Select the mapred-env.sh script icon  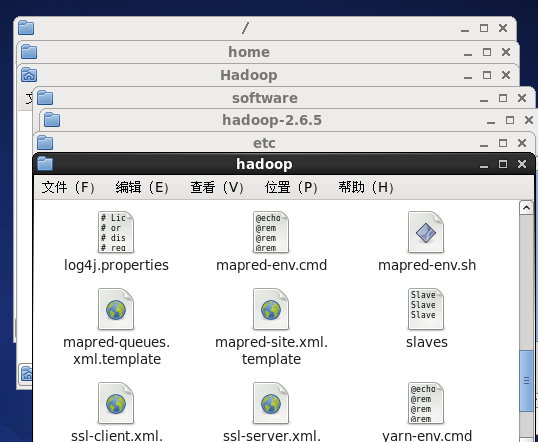(x=426, y=232)
